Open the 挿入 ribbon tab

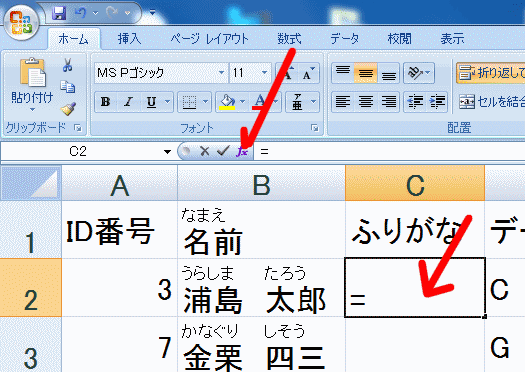pyautogui.click(x=129, y=39)
